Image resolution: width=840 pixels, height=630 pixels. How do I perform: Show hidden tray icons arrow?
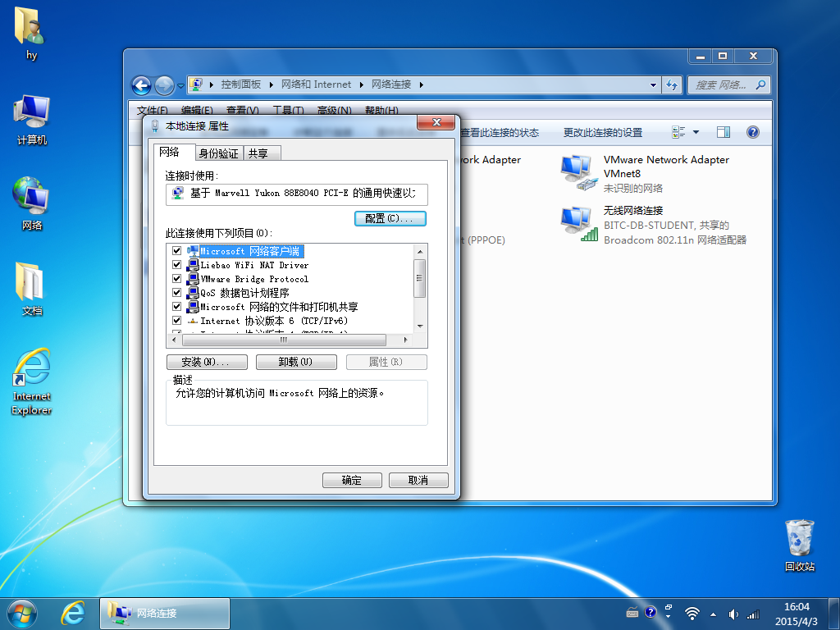713,614
